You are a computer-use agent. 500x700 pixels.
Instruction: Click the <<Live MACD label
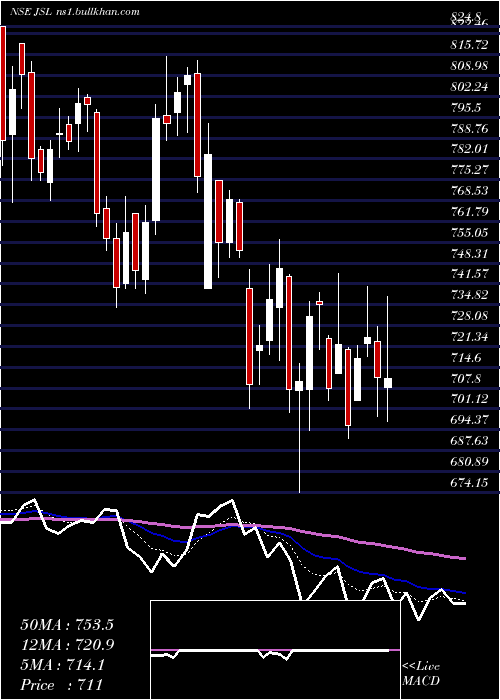click(421, 673)
